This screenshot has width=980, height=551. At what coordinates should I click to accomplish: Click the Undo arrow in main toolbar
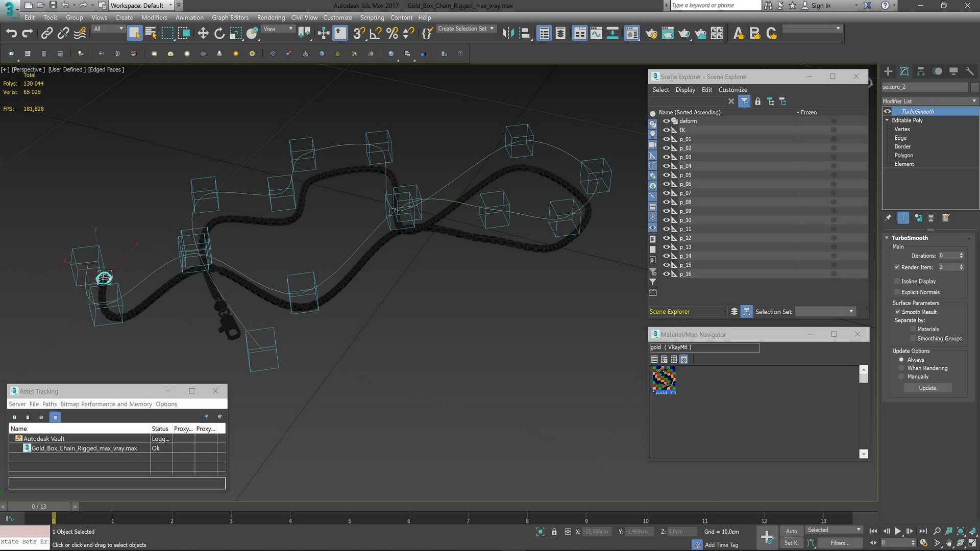(11, 34)
